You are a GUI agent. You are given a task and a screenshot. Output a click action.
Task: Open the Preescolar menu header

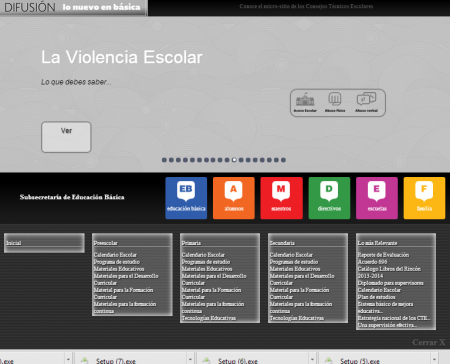[x=106, y=243]
